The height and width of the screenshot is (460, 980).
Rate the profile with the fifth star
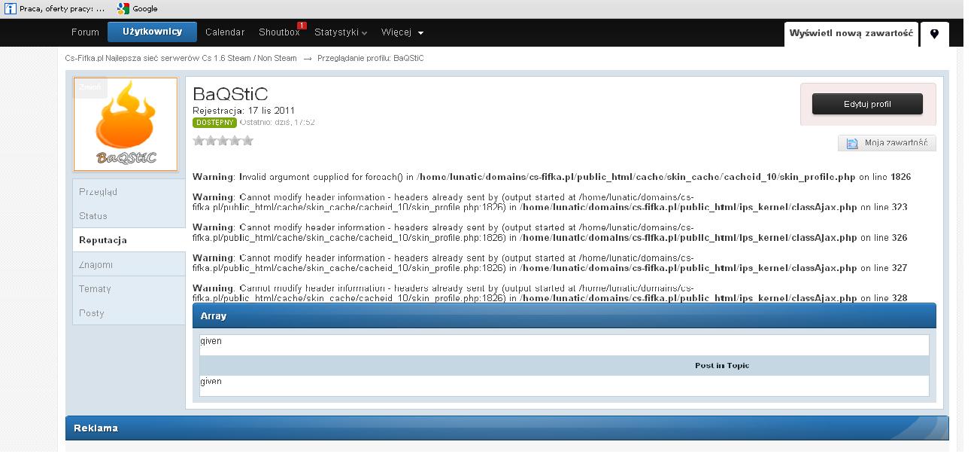pyautogui.click(x=247, y=140)
